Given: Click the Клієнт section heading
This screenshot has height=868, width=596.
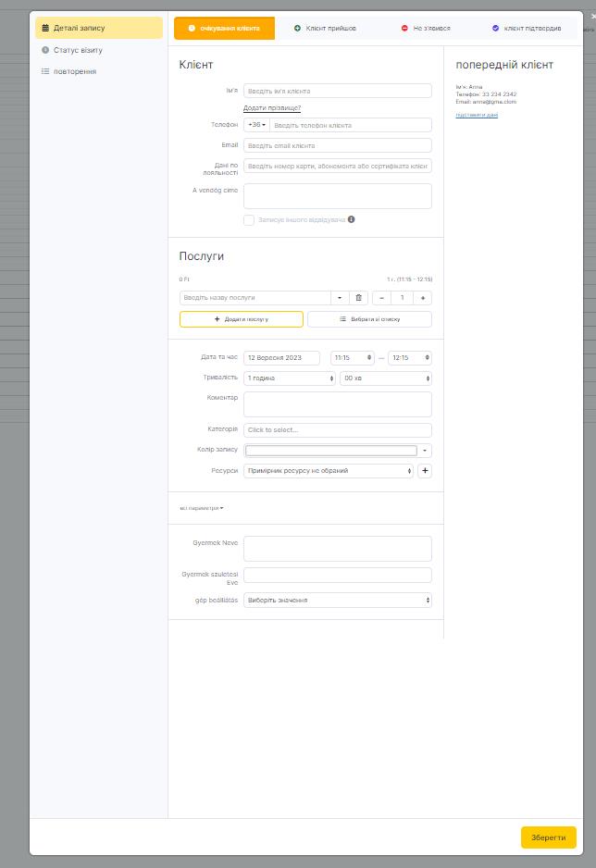Looking at the screenshot, I should (x=196, y=65).
